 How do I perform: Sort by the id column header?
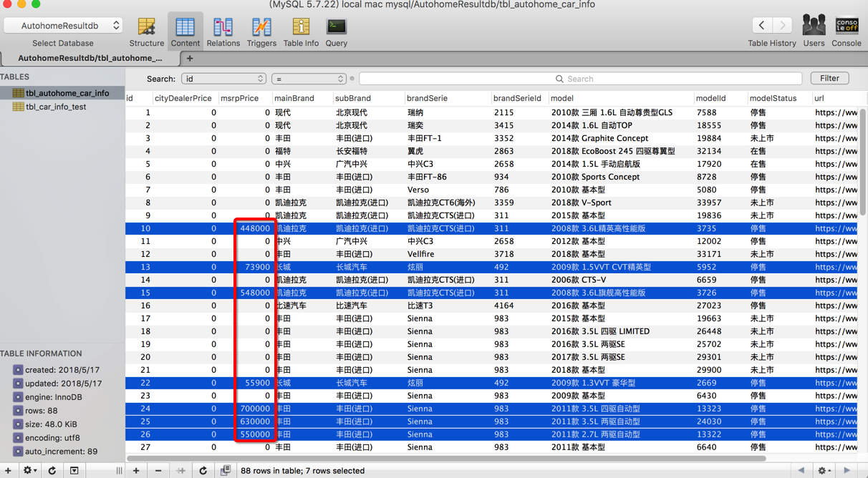pos(139,98)
